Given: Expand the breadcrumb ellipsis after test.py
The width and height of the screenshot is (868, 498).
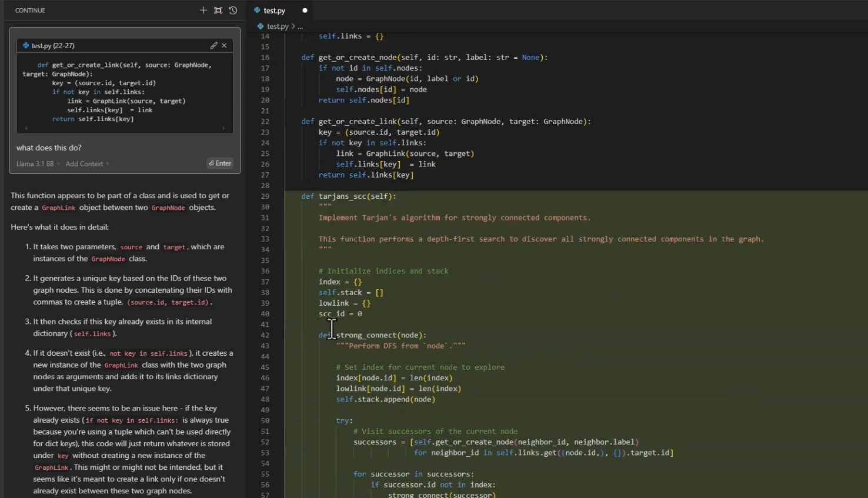Looking at the screenshot, I should [x=300, y=26].
